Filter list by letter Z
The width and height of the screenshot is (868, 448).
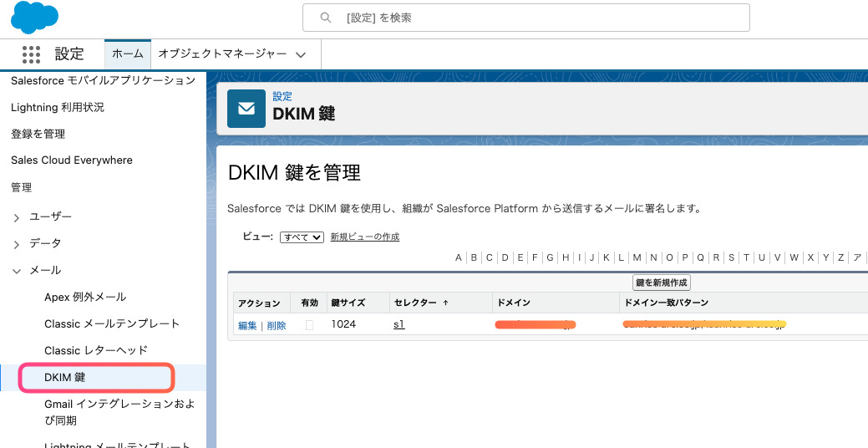(x=841, y=257)
